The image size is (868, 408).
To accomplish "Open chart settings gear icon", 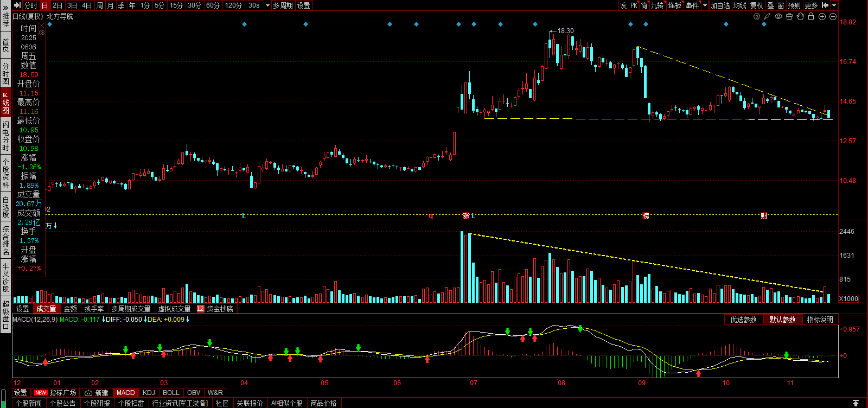I will pyautogui.click(x=757, y=16).
